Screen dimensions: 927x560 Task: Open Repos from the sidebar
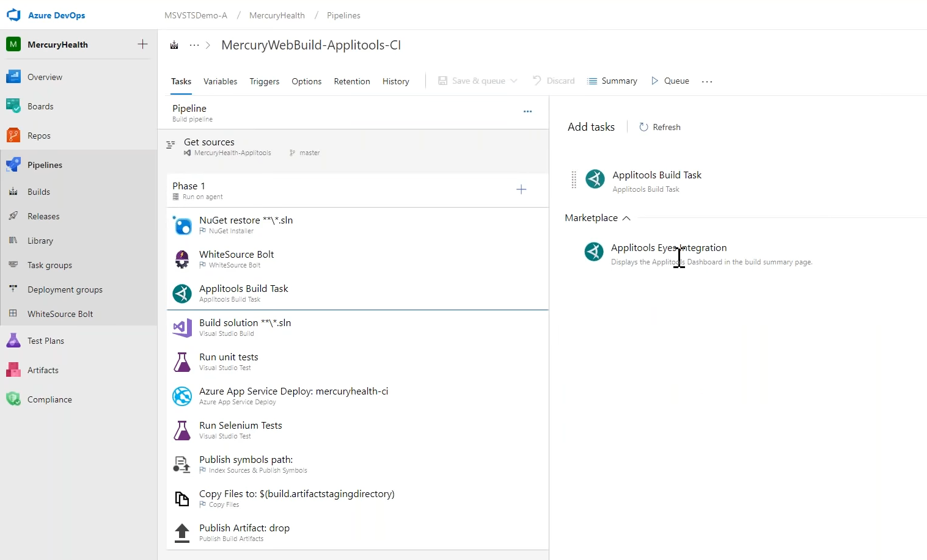pos(38,136)
